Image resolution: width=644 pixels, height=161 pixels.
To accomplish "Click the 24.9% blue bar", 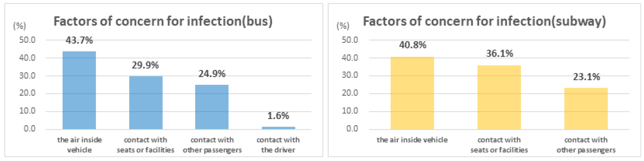I will point(212,107).
